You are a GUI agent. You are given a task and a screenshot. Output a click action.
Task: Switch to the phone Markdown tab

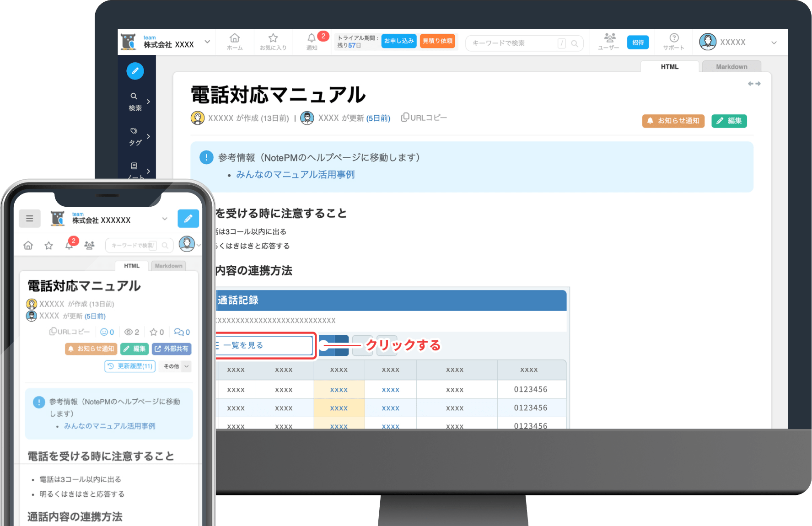tap(168, 266)
